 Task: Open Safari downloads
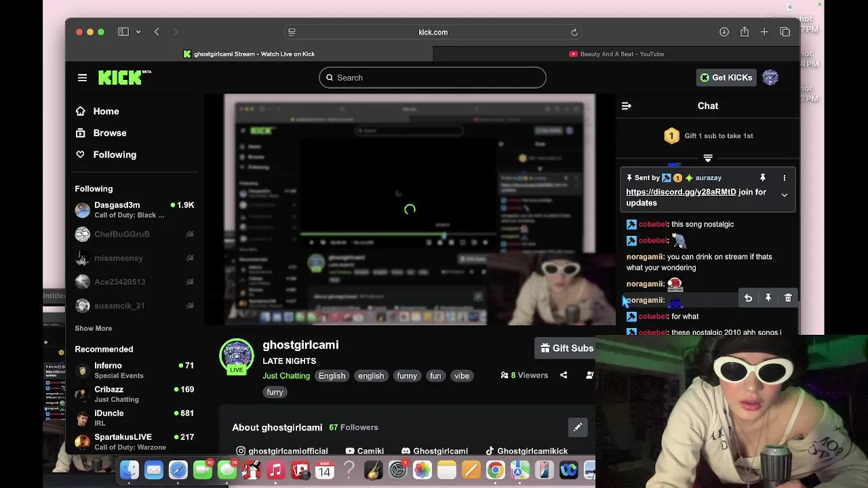(724, 32)
